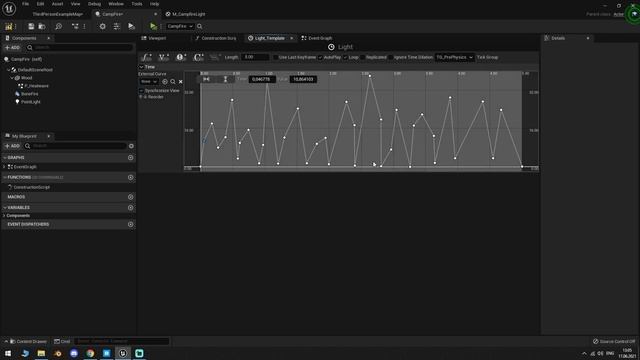640x360 pixels.
Task: Click the keyframe Time value field
Action: click(x=262, y=79)
